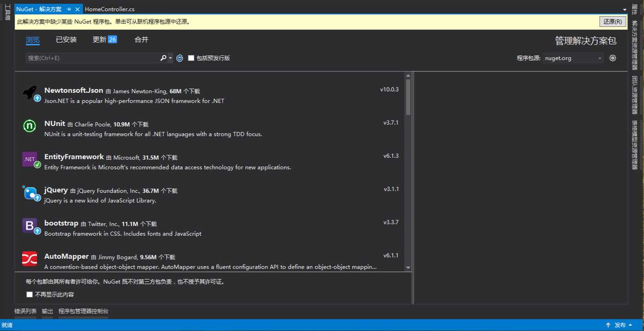Open the Error List (错误列表) panel tab

point(25,311)
